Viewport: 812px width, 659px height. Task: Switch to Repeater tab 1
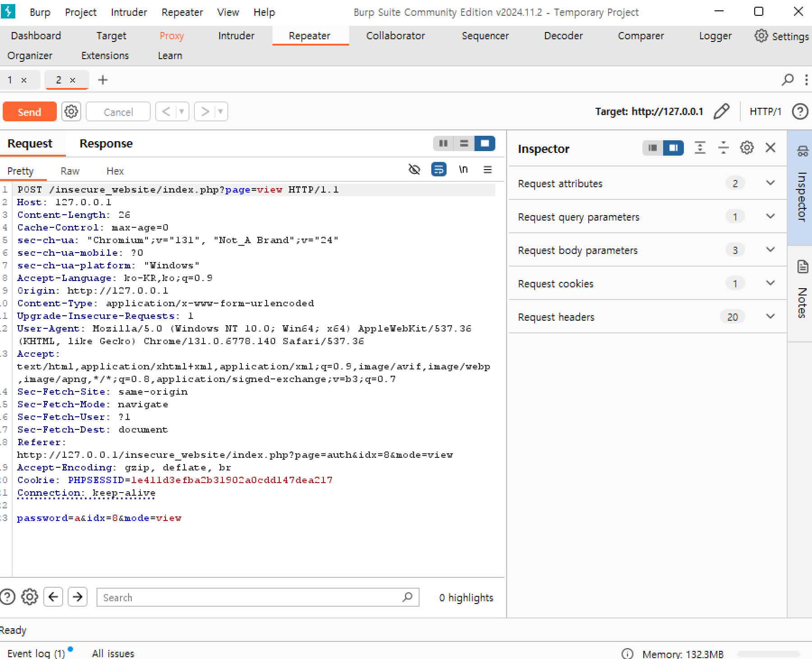(x=10, y=80)
